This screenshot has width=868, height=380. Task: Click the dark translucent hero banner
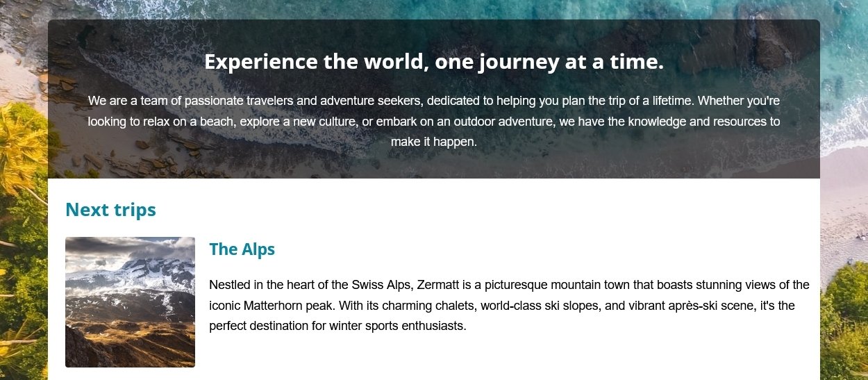click(434, 99)
